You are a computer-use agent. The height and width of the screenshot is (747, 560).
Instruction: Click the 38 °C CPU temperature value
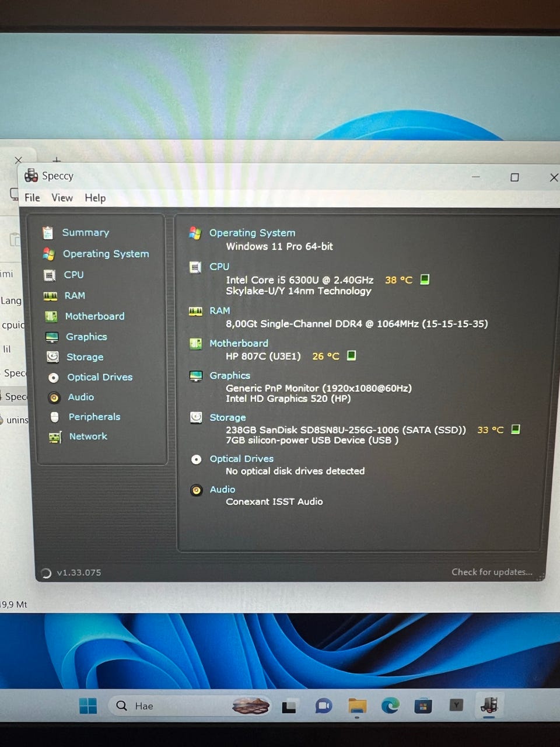coord(398,280)
